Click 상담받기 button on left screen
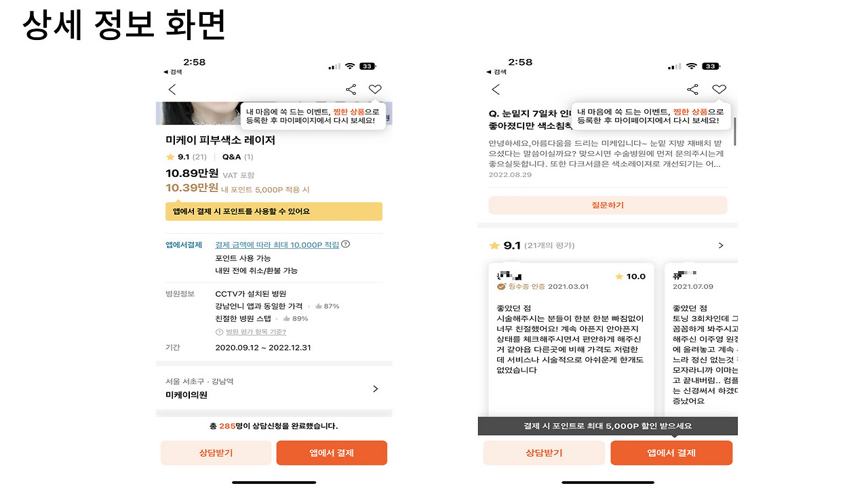Image resolution: width=868 pixels, height=488 pixels. tap(216, 453)
